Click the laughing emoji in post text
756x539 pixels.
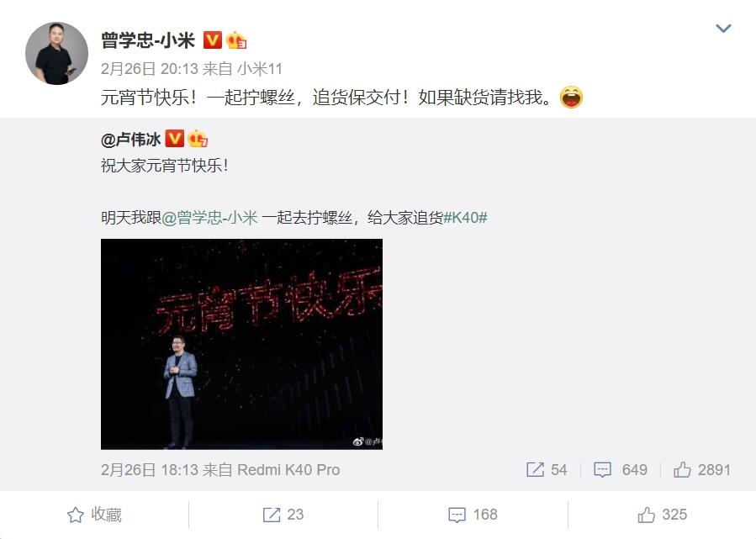(571, 97)
